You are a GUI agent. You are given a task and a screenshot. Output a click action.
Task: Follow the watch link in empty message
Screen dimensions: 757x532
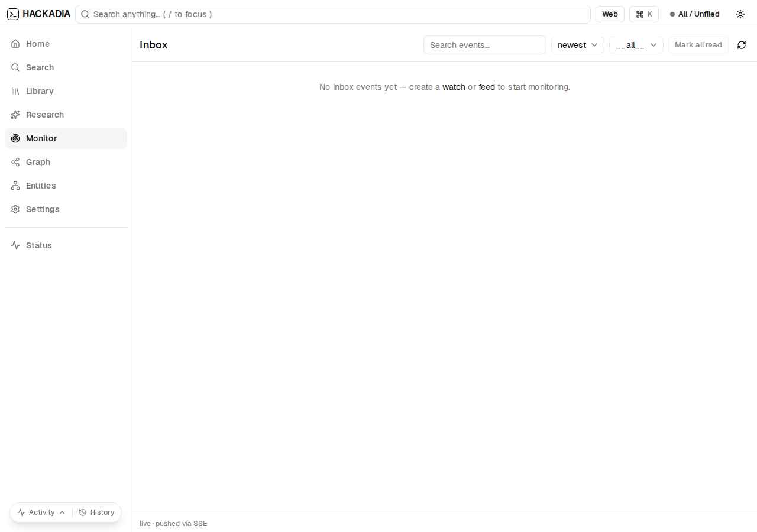pos(454,87)
